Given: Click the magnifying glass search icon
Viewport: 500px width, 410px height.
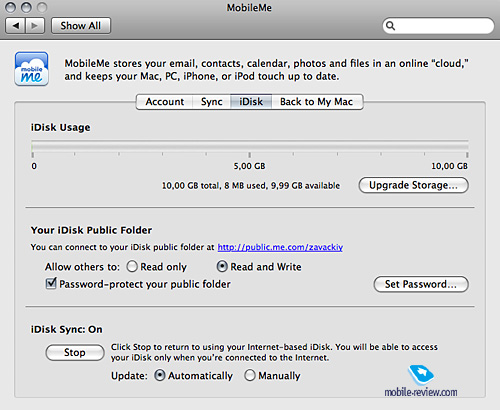Looking at the screenshot, I should 390,26.
